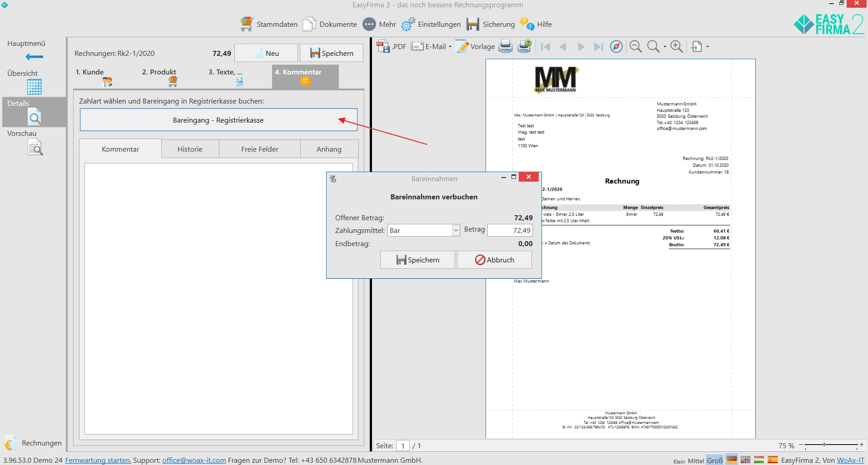Set interface size to Mittel
Image resolution: width=868 pixels, height=465 pixels.
[x=696, y=460]
